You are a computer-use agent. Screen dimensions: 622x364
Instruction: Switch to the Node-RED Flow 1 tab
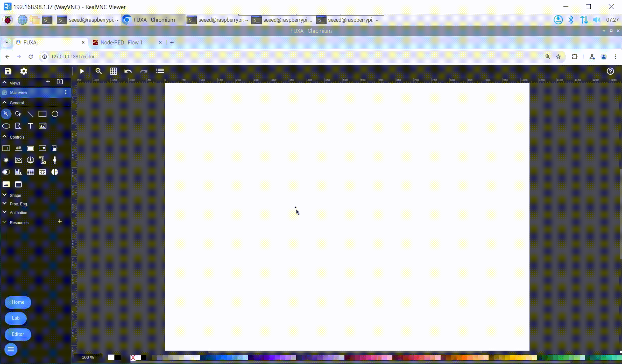(121, 42)
